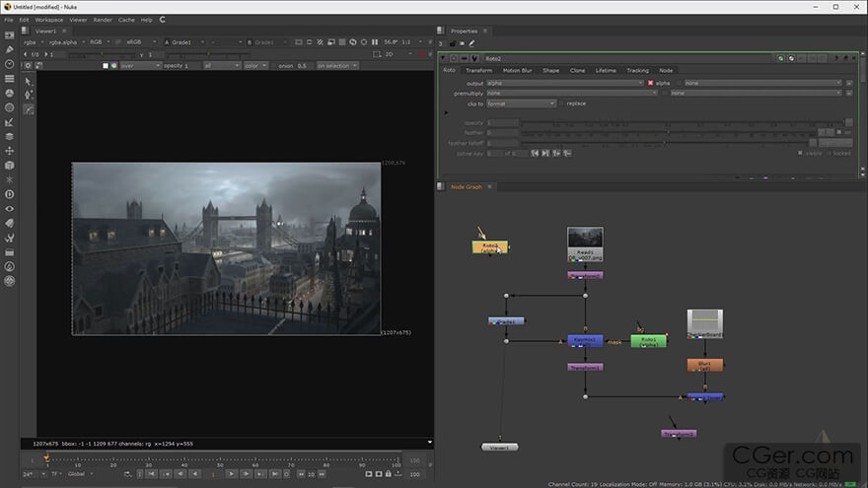Click the Read1 node thumbnail
Image resolution: width=868 pixels, height=488 pixels.
[x=585, y=238]
